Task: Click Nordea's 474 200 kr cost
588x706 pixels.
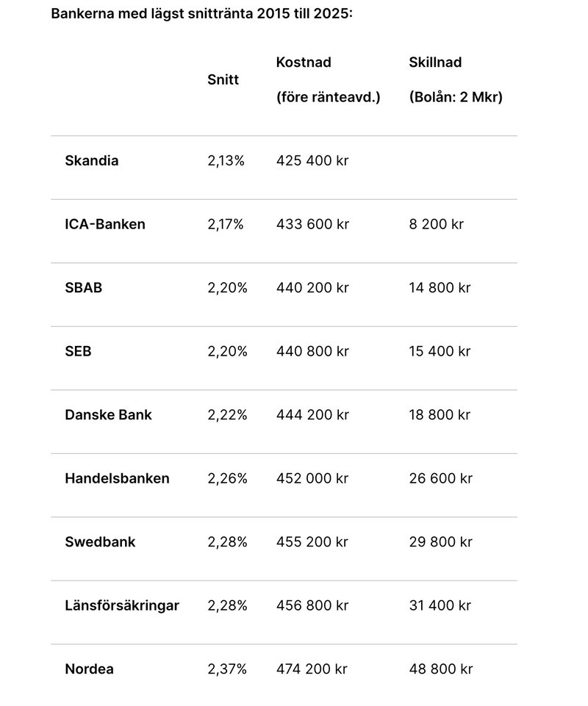Action: tap(312, 669)
